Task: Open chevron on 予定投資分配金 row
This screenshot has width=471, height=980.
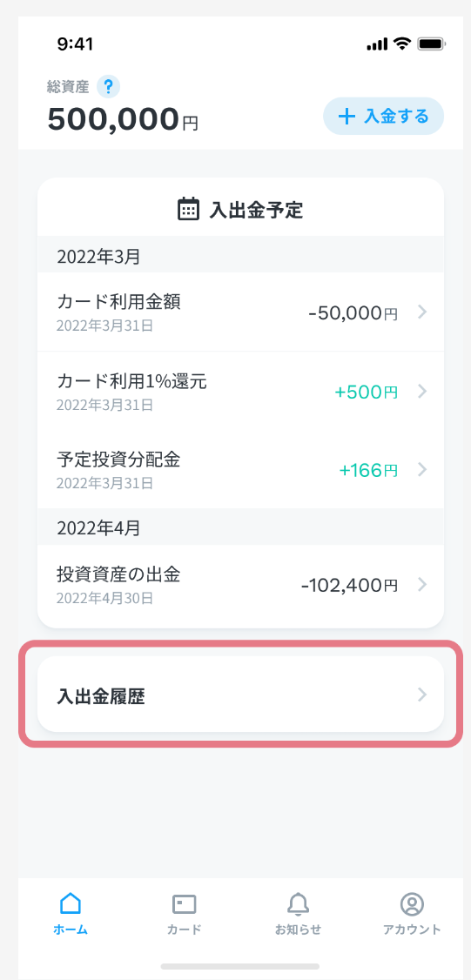Action: click(422, 469)
